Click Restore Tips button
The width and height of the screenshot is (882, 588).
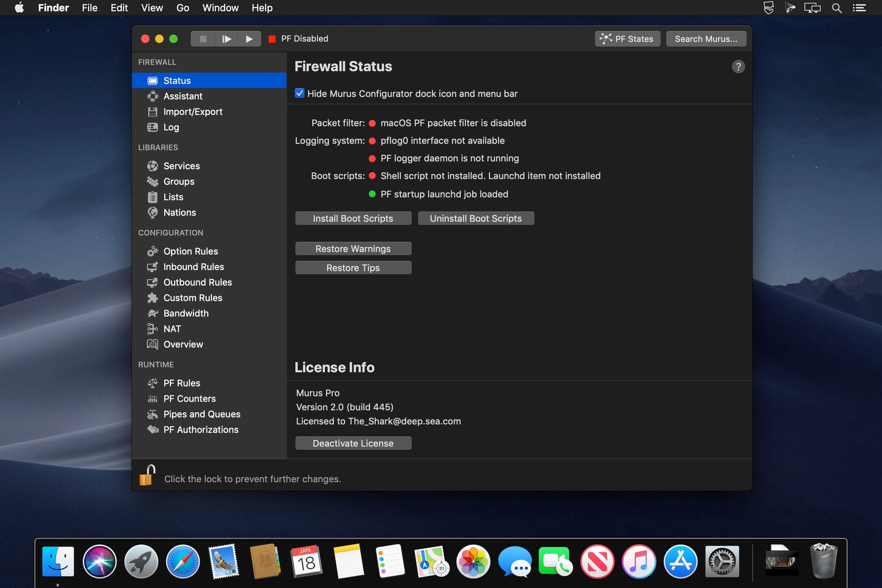353,268
